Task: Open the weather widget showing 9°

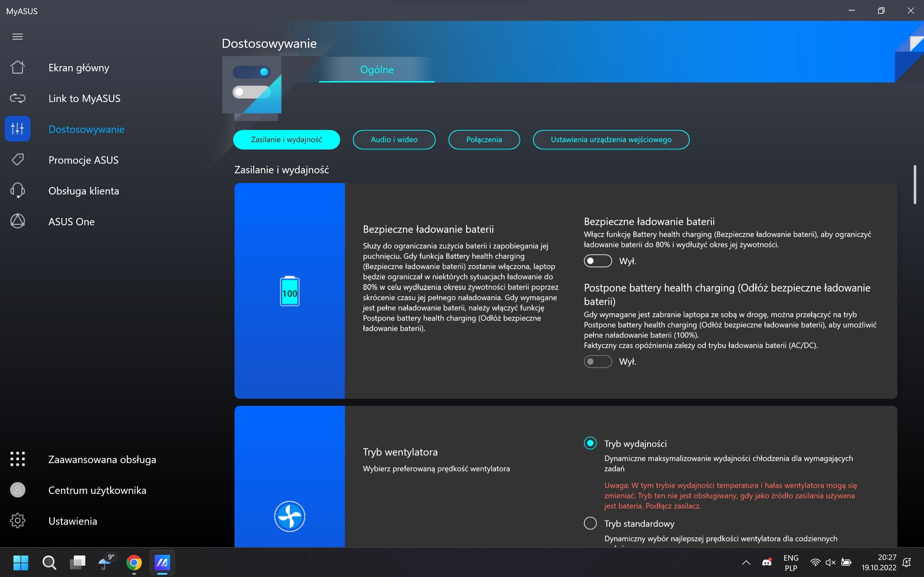Action: click(x=106, y=563)
